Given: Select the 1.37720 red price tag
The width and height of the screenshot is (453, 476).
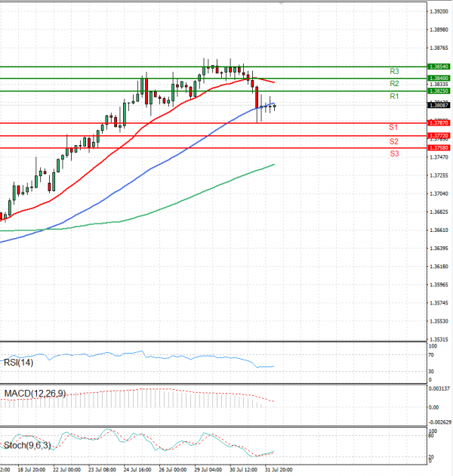Looking at the screenshot, I should point(439,135).
